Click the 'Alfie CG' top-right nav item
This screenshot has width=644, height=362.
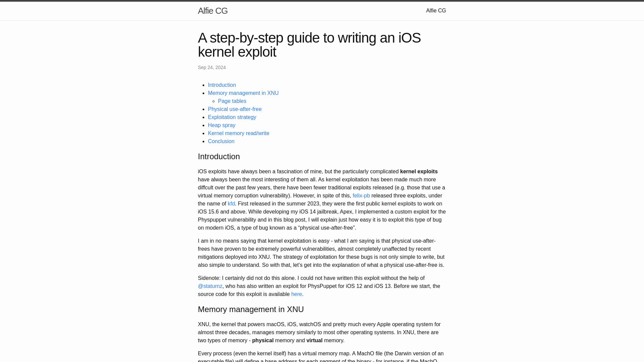click(x=436, y=11)
